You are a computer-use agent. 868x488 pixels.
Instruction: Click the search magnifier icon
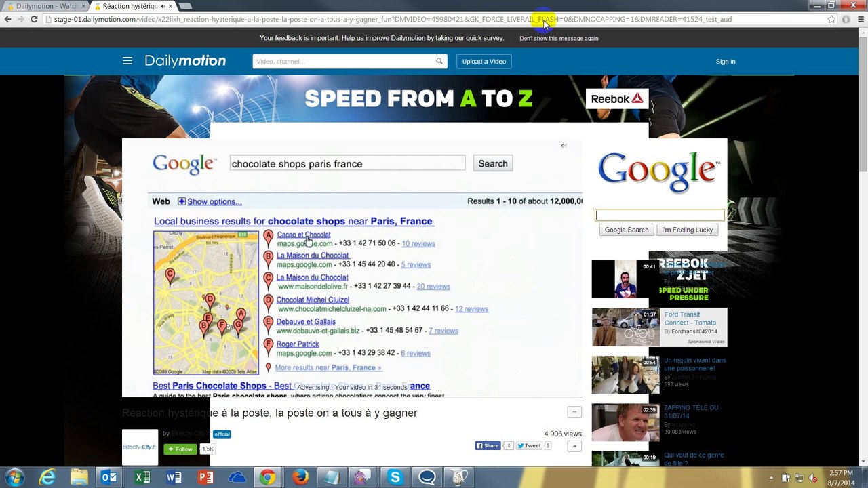click(439, 61)
